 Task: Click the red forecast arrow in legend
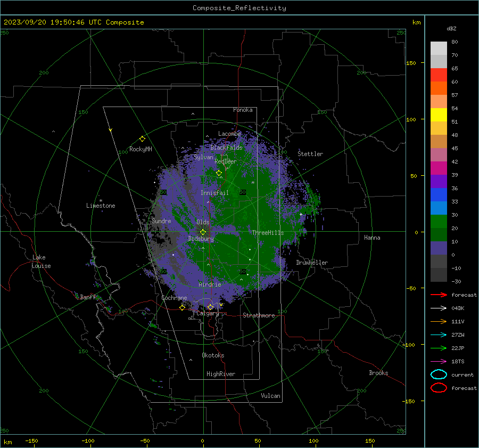[x=439, y=295]
